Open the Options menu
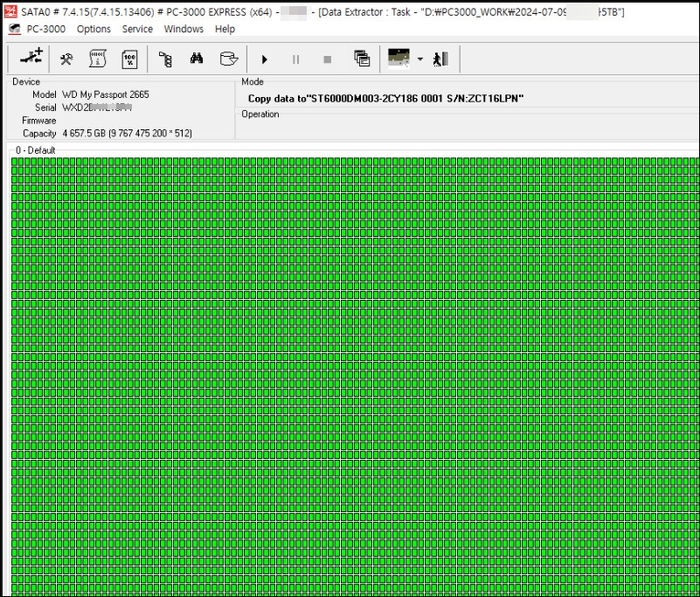 (94, 29)
